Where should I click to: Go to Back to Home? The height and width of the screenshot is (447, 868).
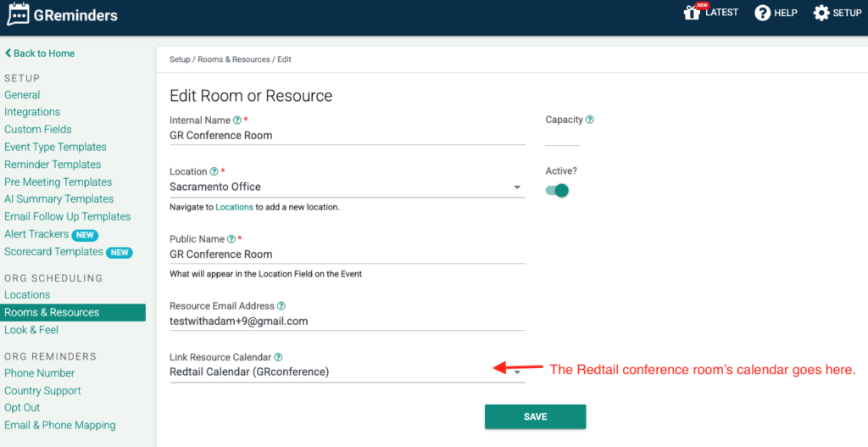point(40,53)
